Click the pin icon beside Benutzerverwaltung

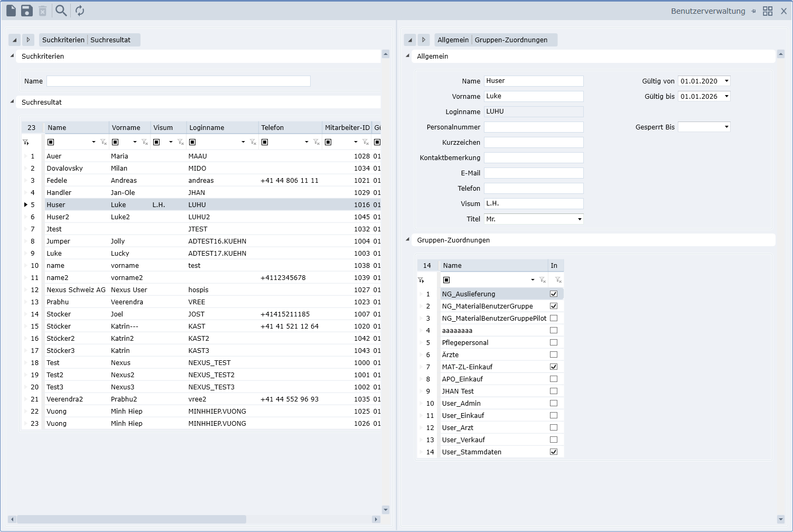(x=753, y=11)
